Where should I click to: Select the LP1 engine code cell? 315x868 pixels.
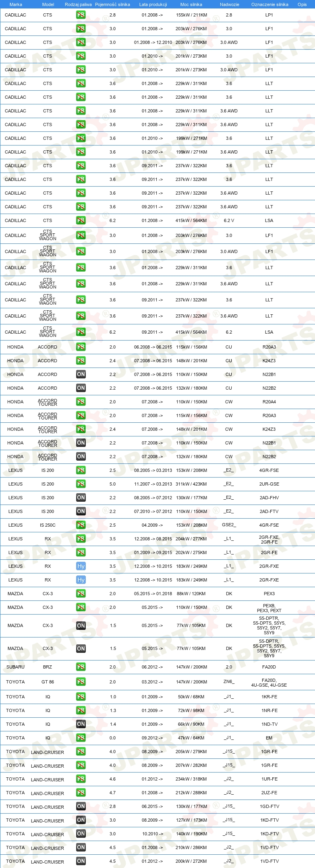pos(269,15)
